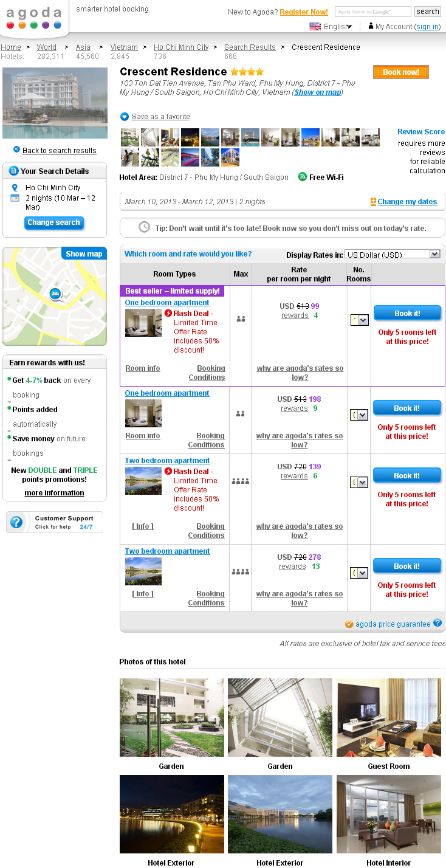Click the Change my dates link

click(407, 202)
